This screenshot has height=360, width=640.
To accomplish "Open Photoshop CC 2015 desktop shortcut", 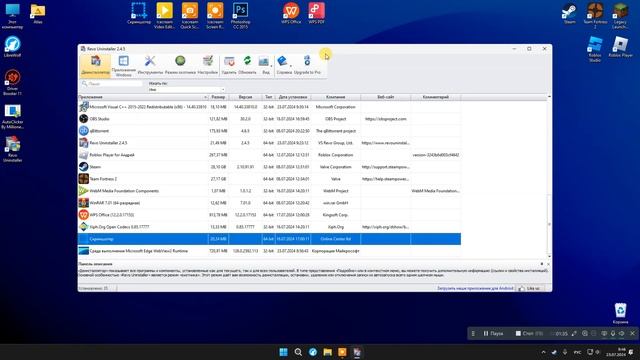I will click(x=240, y=16).
